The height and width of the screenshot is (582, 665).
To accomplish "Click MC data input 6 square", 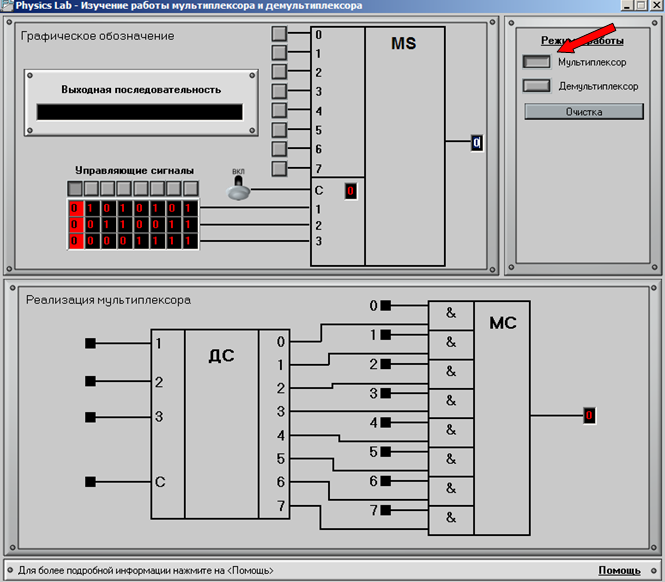I will point(386,481).
